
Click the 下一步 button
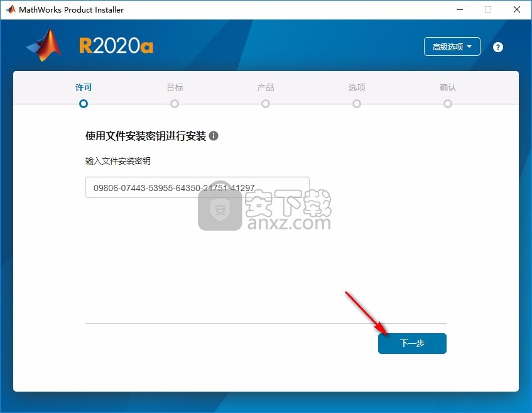tap(412, 343)
